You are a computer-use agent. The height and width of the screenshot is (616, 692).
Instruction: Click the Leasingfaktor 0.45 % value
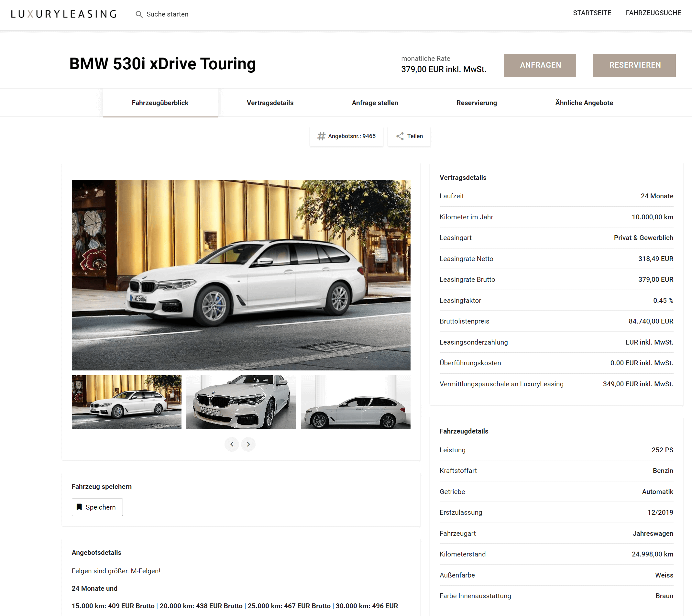(663, 300)
